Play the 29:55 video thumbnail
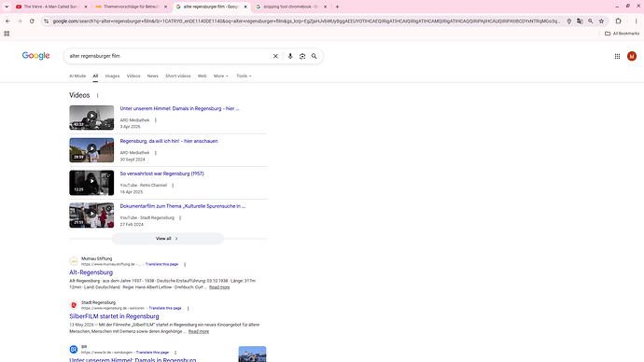This screenshot has height=362, width=644. 91,216
